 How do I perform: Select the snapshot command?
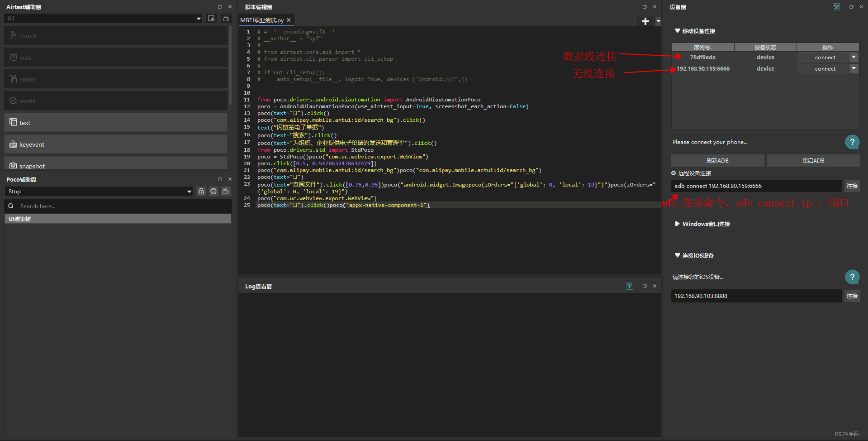point(116,164)
